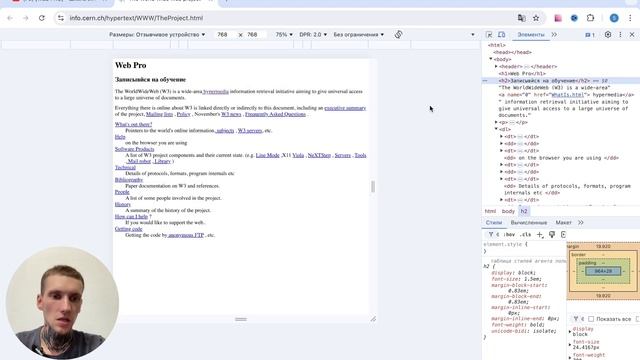This screenshot has height=360, width=640.
Task: Open the 75% zoom dropdown
Action: (284, 35)
